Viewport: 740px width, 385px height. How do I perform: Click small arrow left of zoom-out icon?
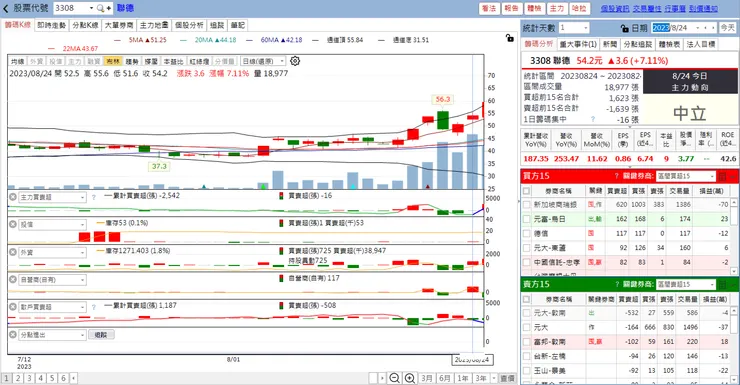click(382, 378)
